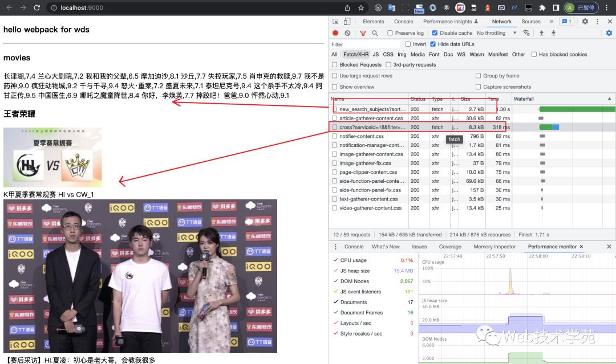Close the Performance monitor tab
616x364 pixels.
click(x=581, y=247)
